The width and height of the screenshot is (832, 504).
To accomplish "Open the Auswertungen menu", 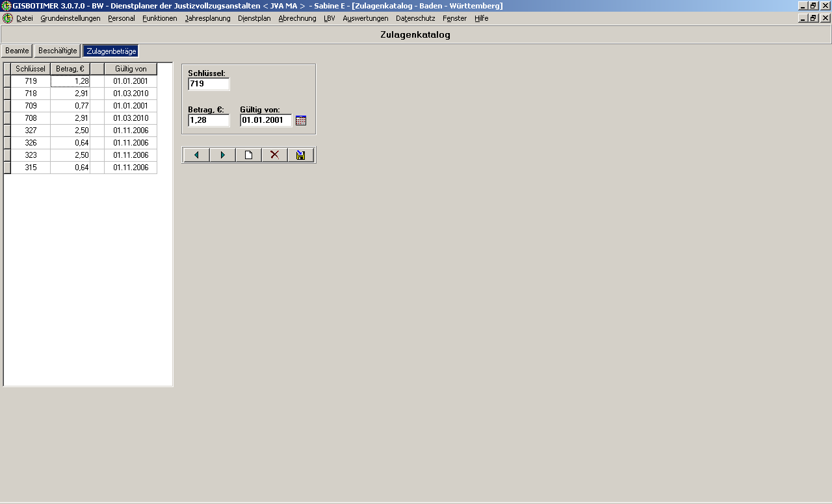I will pos(365,18).
